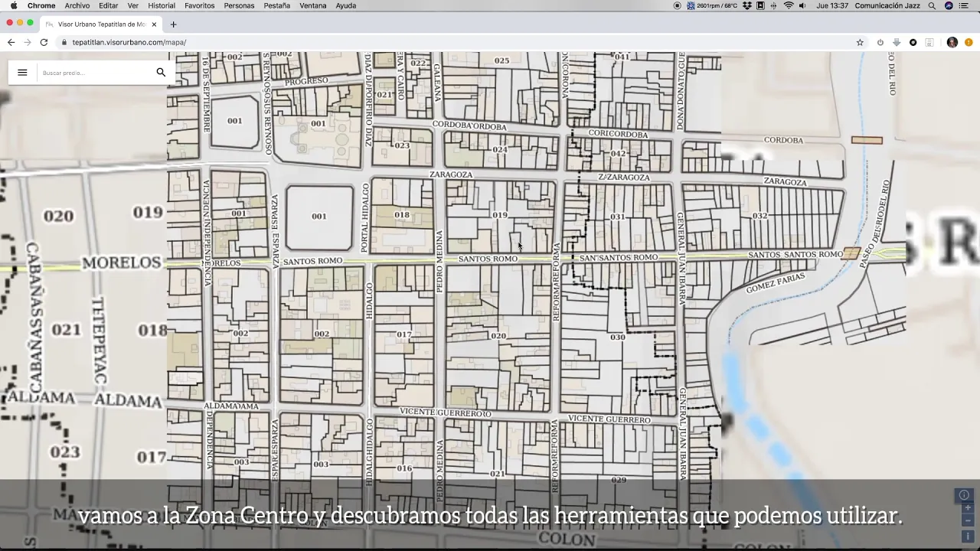The height and width of the screenshot is (551, 980).
Task: Click the map information (circled i) button
Action: 964,495
